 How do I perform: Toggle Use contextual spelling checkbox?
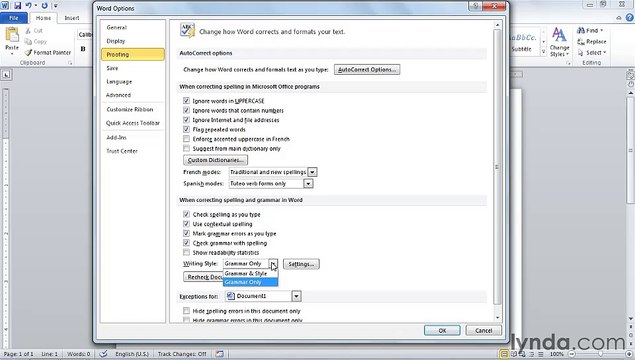(186, 224)
